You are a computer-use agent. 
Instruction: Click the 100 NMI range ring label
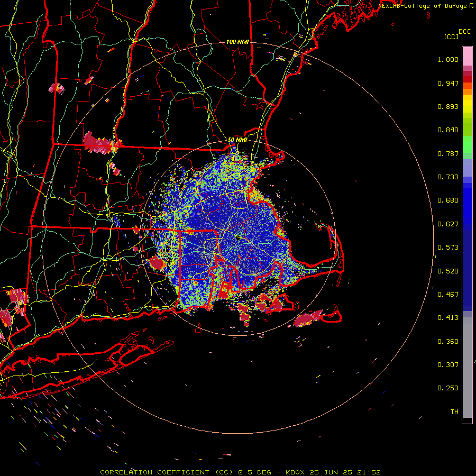click(x=237, y=42)
